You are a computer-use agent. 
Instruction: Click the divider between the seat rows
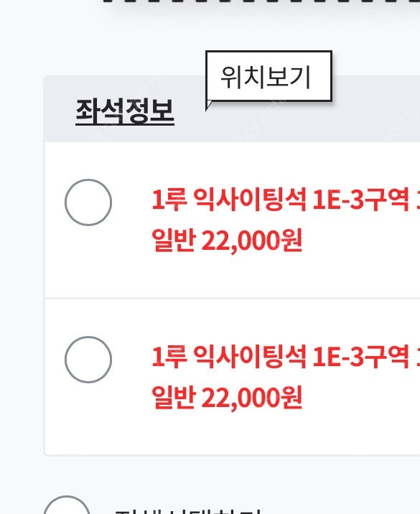coord(232,299)
